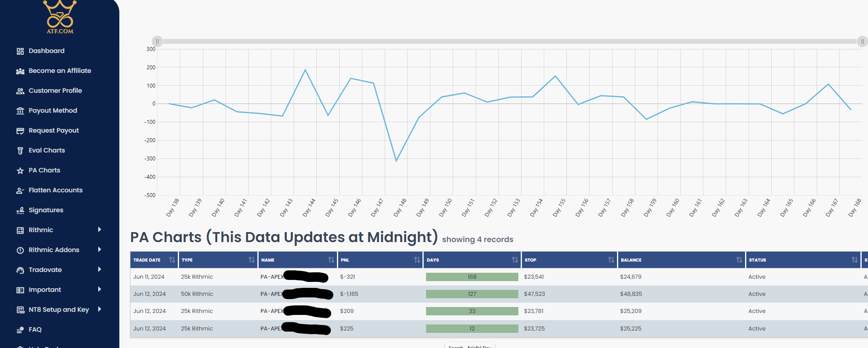Open the FAQ menu item

(x=35, y=330)
